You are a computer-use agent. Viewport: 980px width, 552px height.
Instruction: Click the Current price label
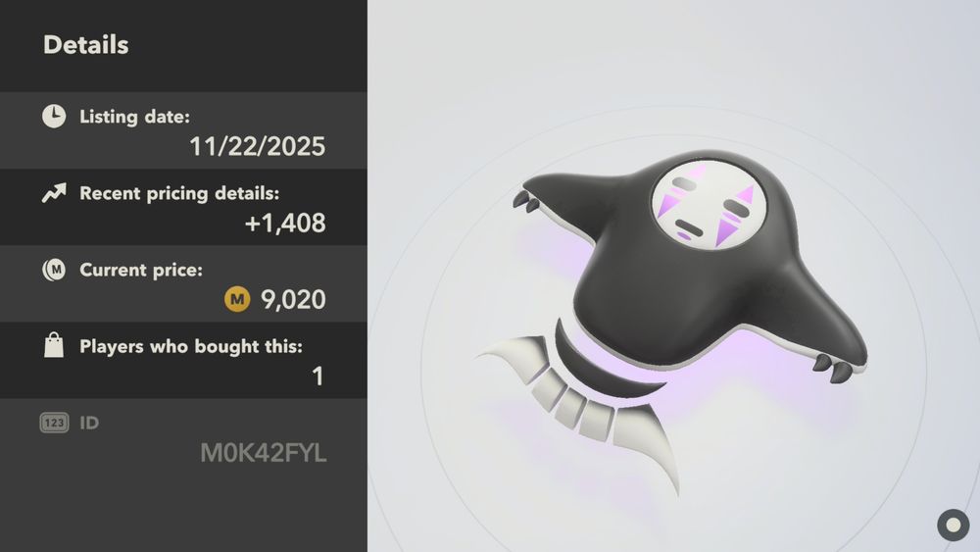coord(140,270)
